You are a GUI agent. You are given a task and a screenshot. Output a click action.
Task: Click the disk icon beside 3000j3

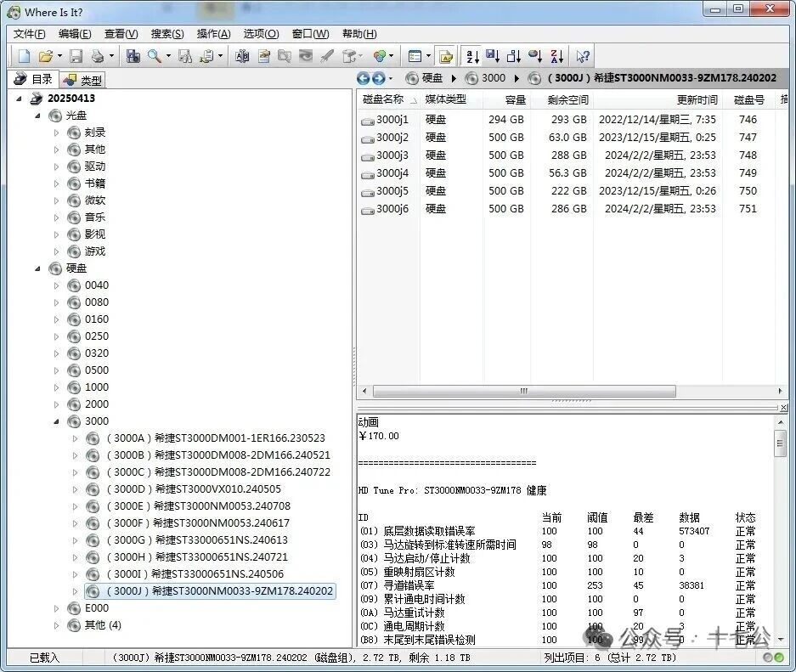point(367,155)
